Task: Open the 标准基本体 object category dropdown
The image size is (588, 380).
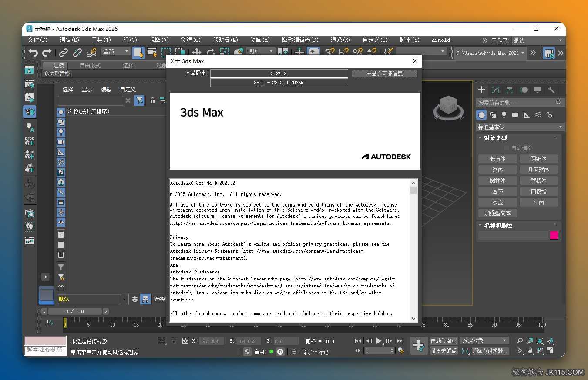Action: click(521, 127)
